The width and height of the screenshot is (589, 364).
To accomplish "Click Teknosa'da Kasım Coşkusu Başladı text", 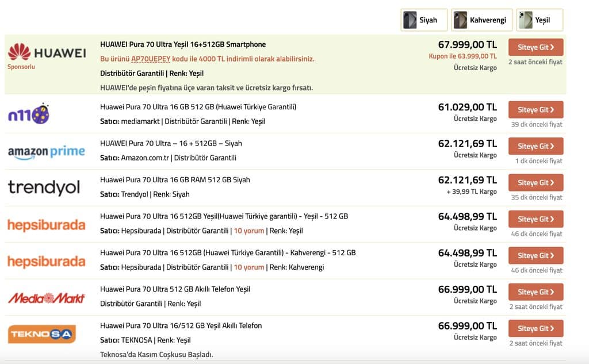I will 156,355.
